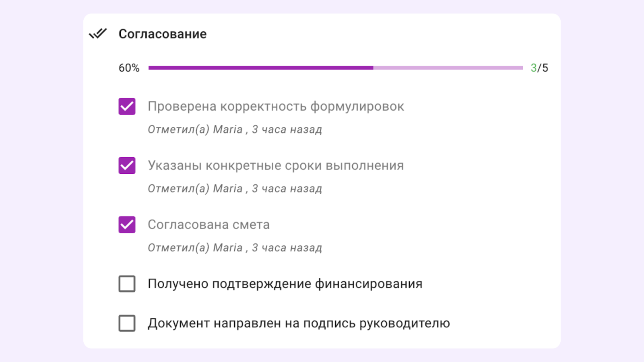Click the double checkmark icon beside Согласование
Screen dimensions: 644x362
coord(98,34)
